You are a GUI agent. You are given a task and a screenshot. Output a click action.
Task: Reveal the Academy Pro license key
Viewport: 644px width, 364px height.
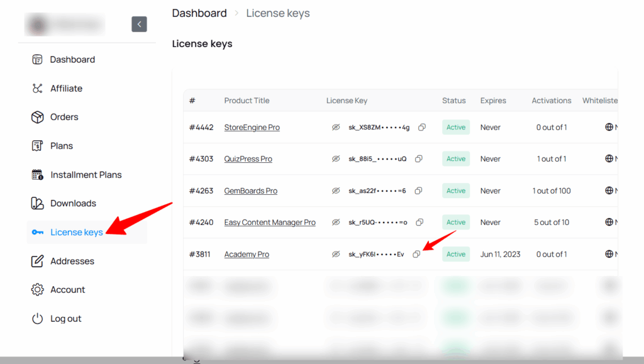click(336, 255)
